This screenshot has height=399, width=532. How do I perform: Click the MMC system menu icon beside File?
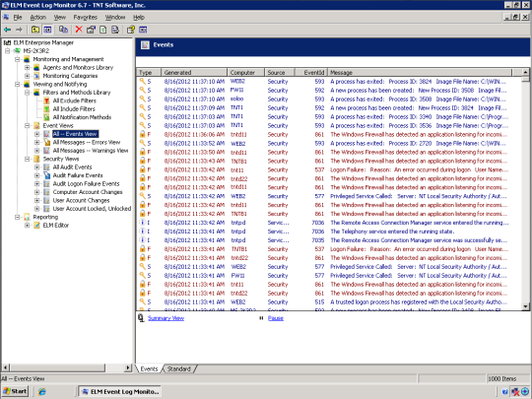[x=6, y=17]
